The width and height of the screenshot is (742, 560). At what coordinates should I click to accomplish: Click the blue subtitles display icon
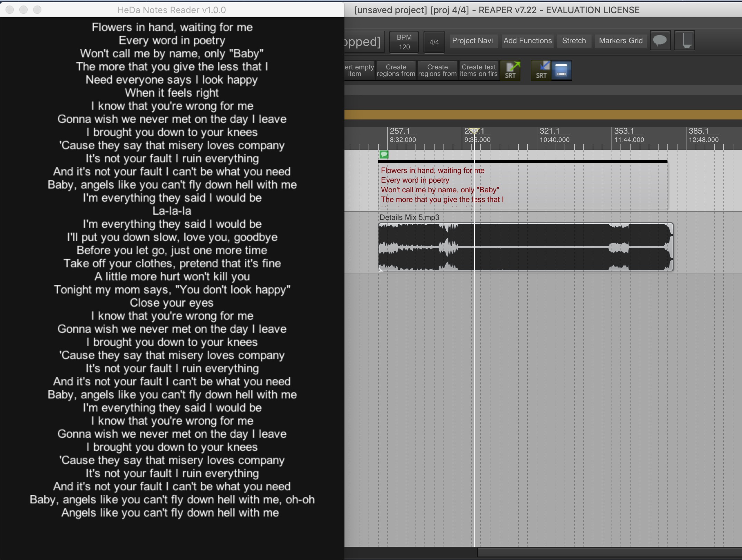click(562, 70)
